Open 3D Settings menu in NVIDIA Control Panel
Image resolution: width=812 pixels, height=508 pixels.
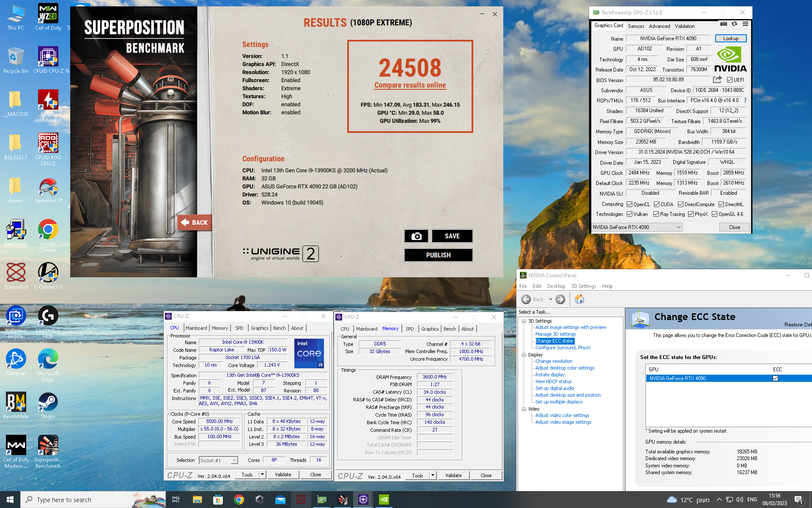pos(584,286)
